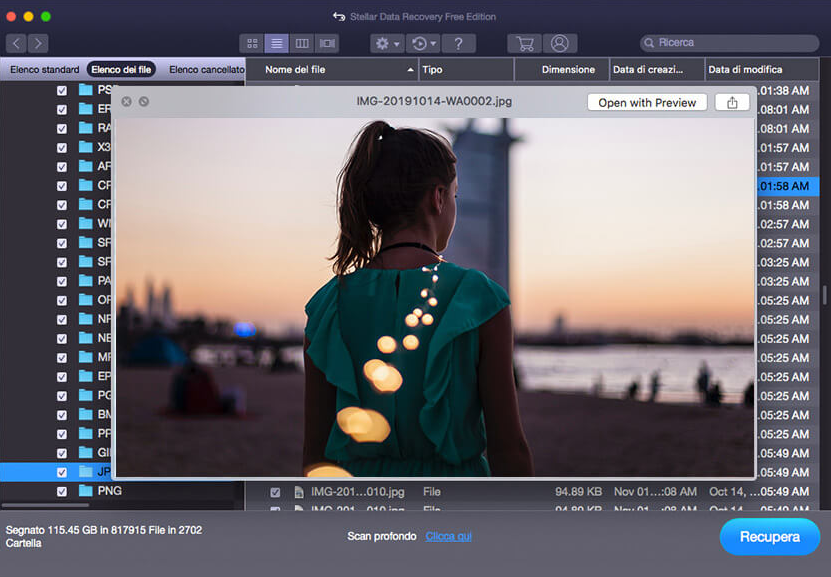831x577 pixels.
Task: Click the WI folder icon
Action: coord(85,223)
